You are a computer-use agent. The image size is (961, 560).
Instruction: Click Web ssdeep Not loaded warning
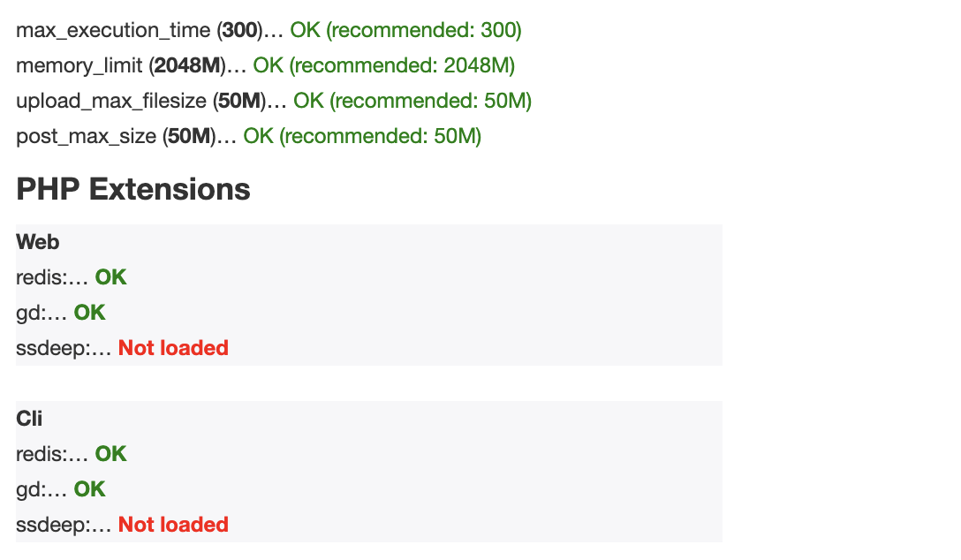pyautogui.click(x=173, y=348)
